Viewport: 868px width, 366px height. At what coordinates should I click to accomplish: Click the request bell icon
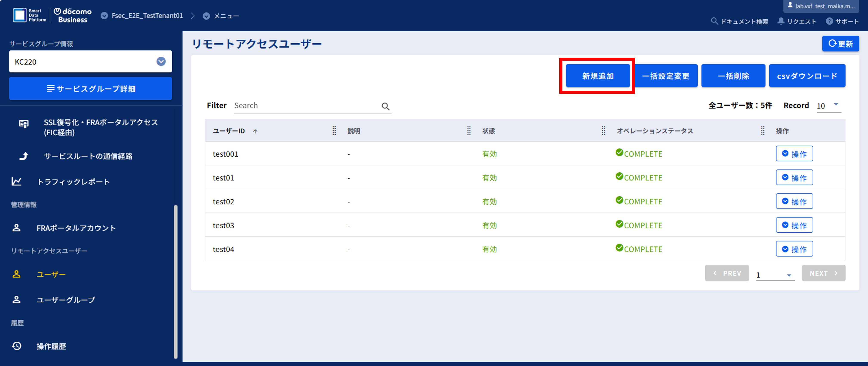(x=781, y=21)
